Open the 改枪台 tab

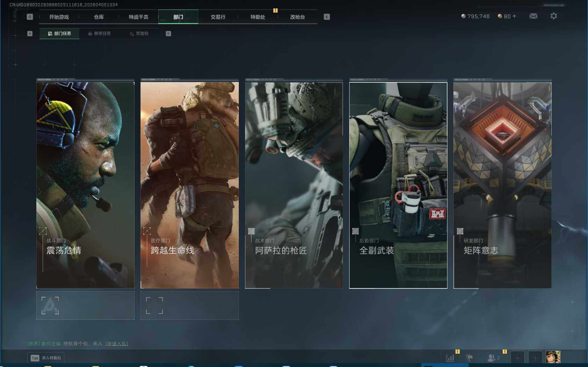[x=297, y=17]
